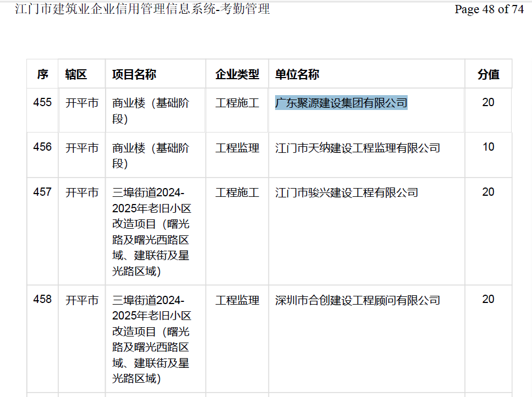Click the 单位名称 column header

[297, 74]
